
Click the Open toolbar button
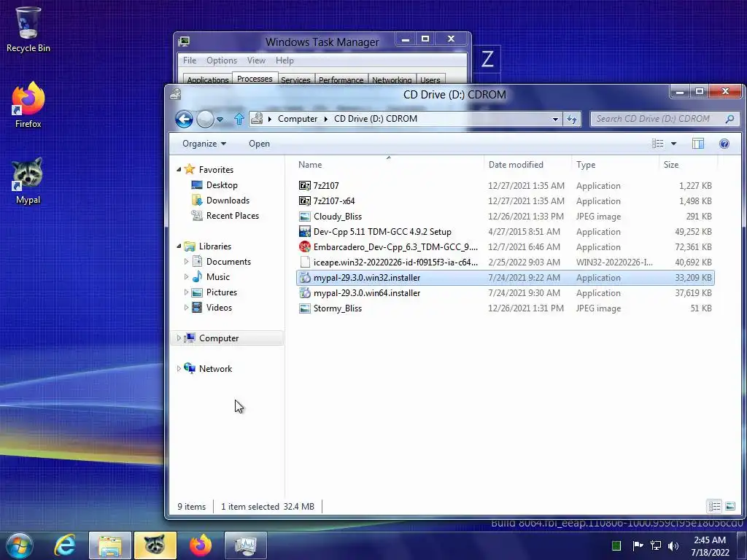[259, 144]
